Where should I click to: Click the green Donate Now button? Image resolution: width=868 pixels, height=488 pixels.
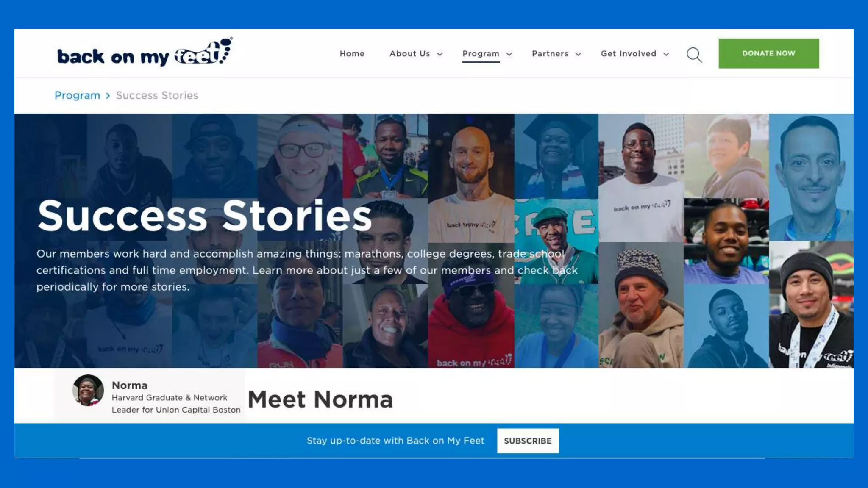(769, 53)
